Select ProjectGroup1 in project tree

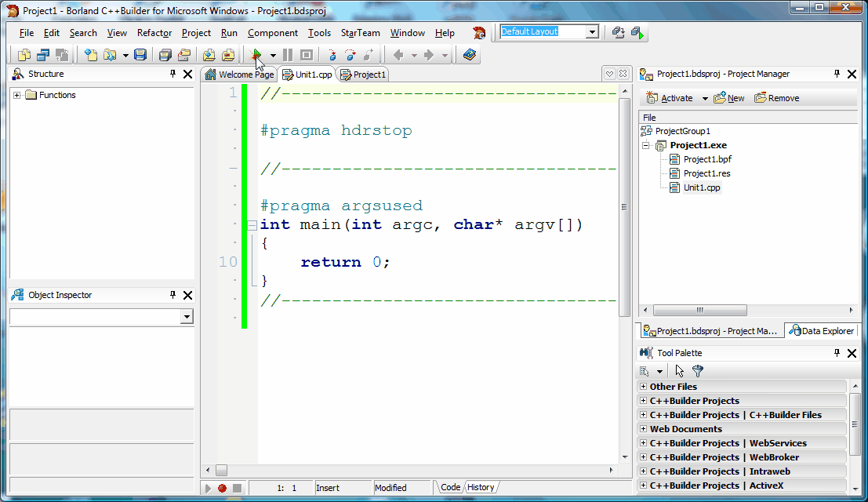(x=682, y=131)
